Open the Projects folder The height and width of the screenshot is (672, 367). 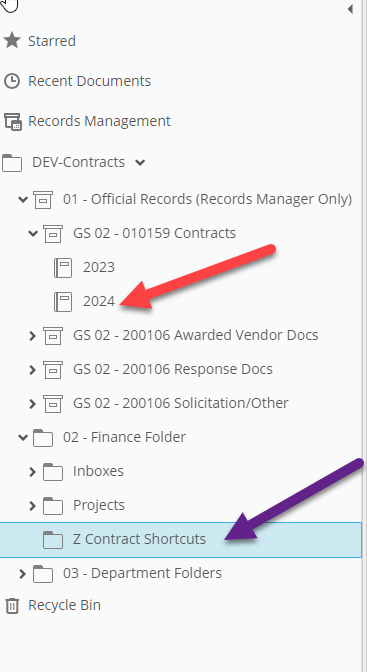[x=99, y=505]
